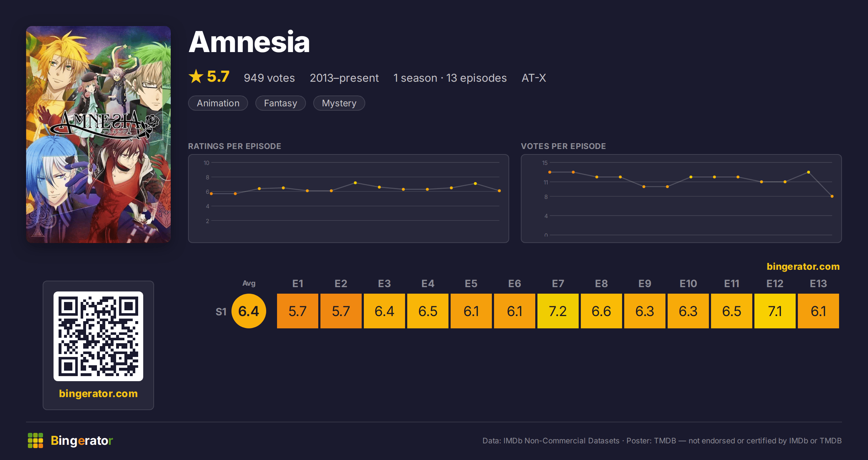Click the Bingerator grid logo icon
Screen dimensions: 868x460
[x=35, y=440]
